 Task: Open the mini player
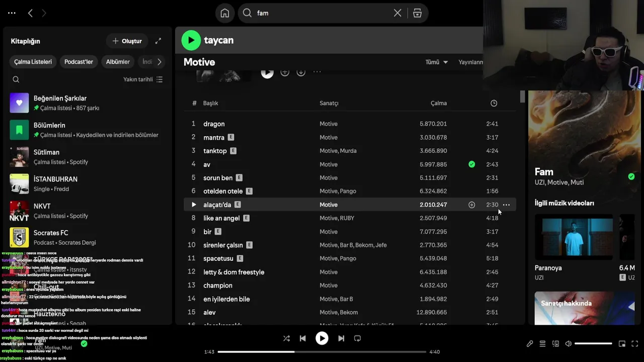coord(622,344)
